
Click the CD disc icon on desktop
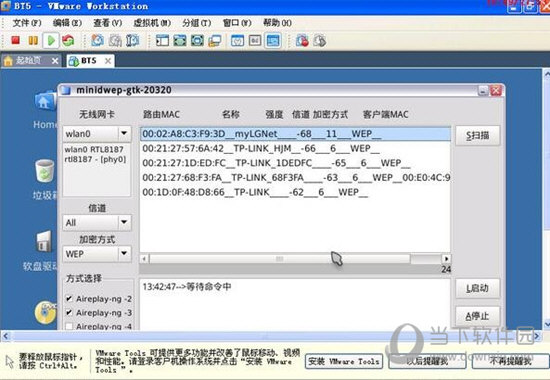46,312
